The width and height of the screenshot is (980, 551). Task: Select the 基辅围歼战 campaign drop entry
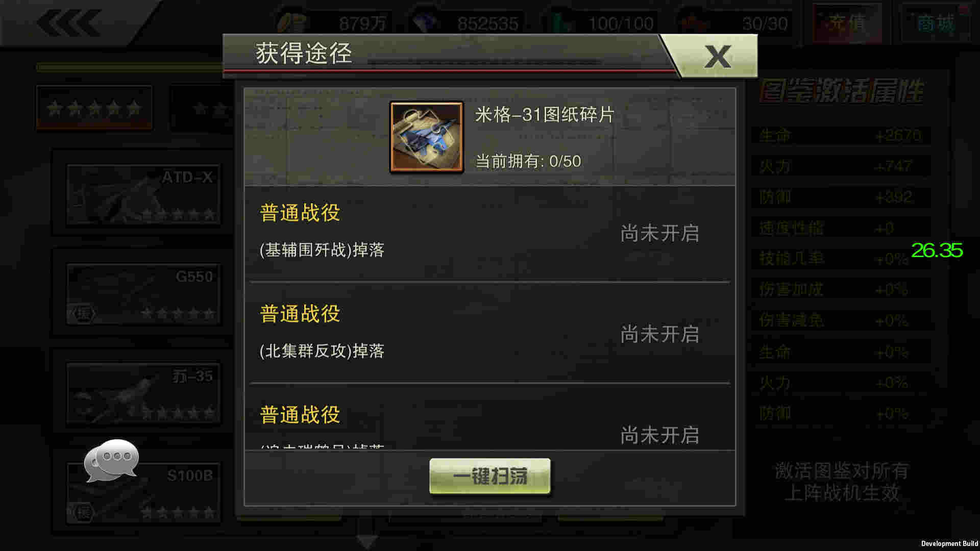(489, 234)
